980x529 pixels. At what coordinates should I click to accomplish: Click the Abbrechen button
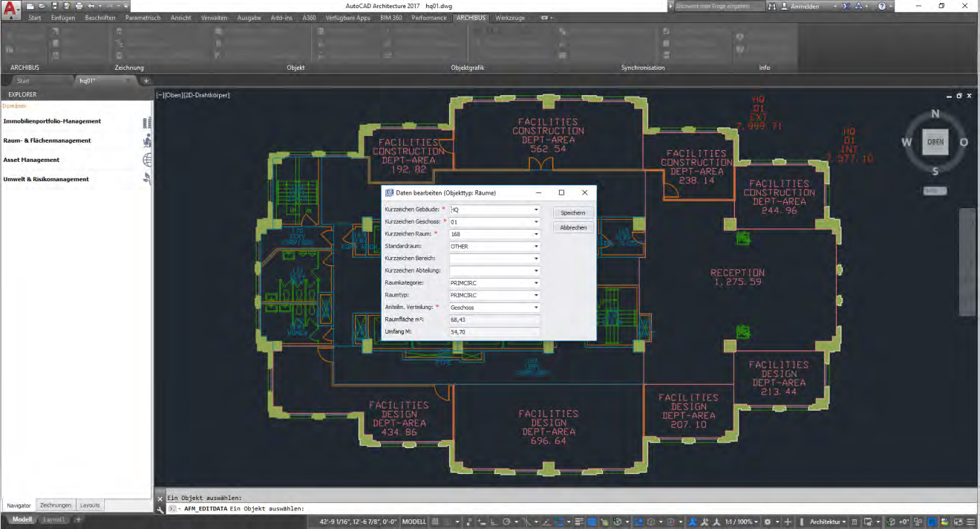(x=572, y=227)
